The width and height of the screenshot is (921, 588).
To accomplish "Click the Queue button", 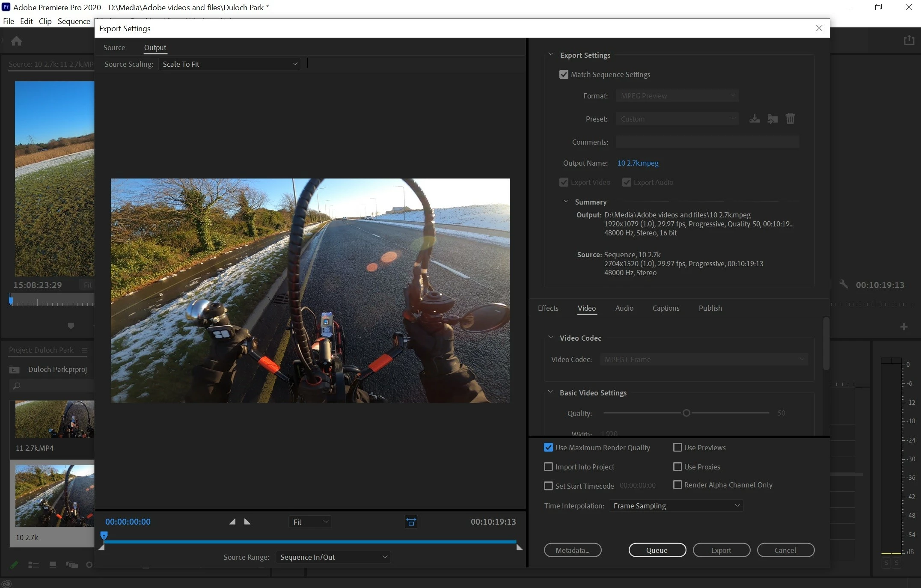I will point(657,550).
